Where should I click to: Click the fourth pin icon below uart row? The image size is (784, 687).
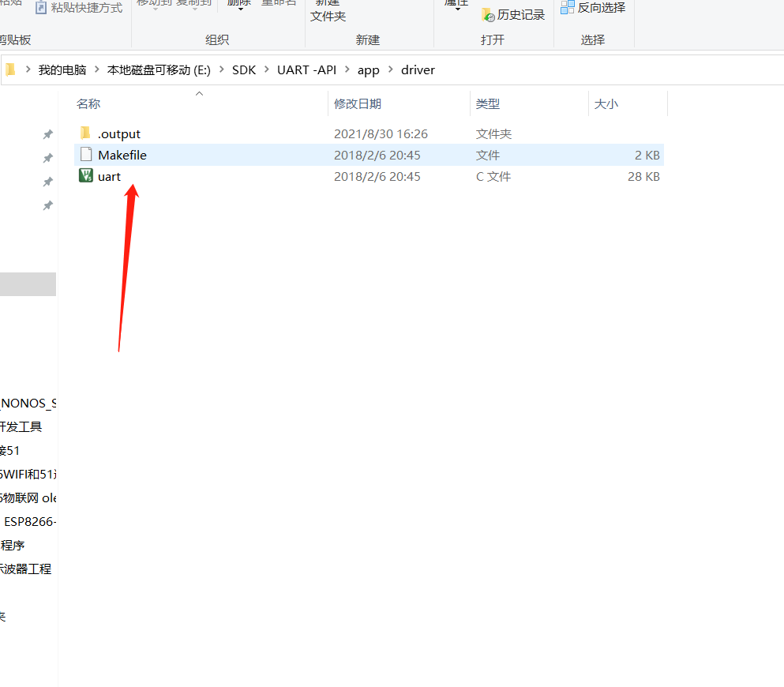click(x=47, y=205)
